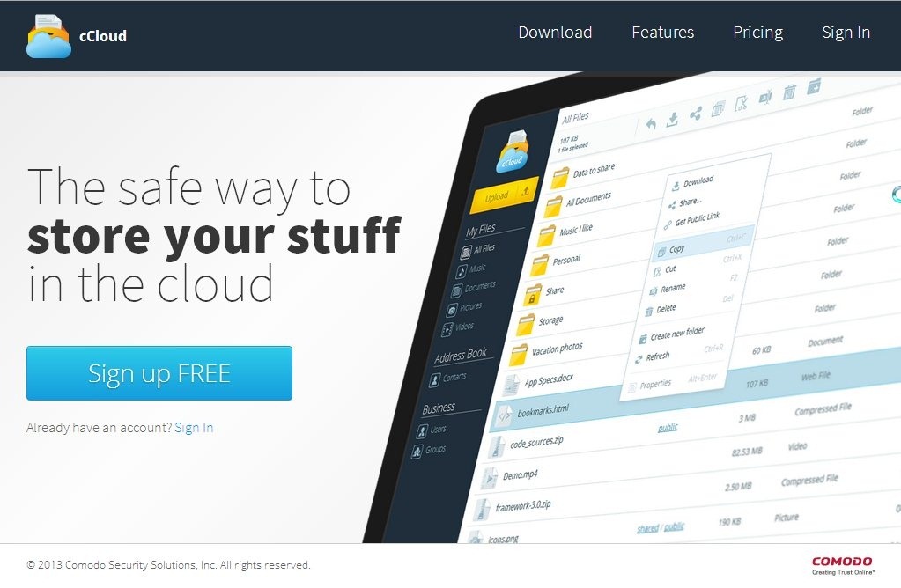The height and width of the screenshot is (588, 901).
Task: Click the Personal folder icon
Action: coord(540,263)
